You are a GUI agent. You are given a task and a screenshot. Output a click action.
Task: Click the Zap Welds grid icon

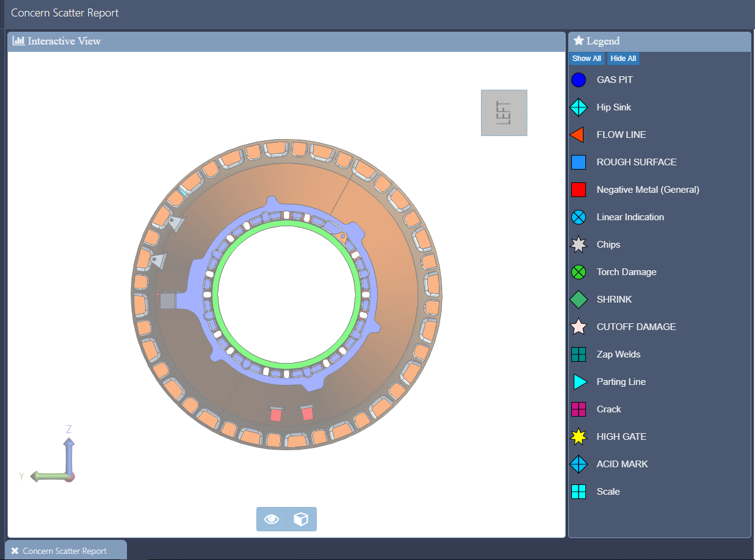coord(578,354)
